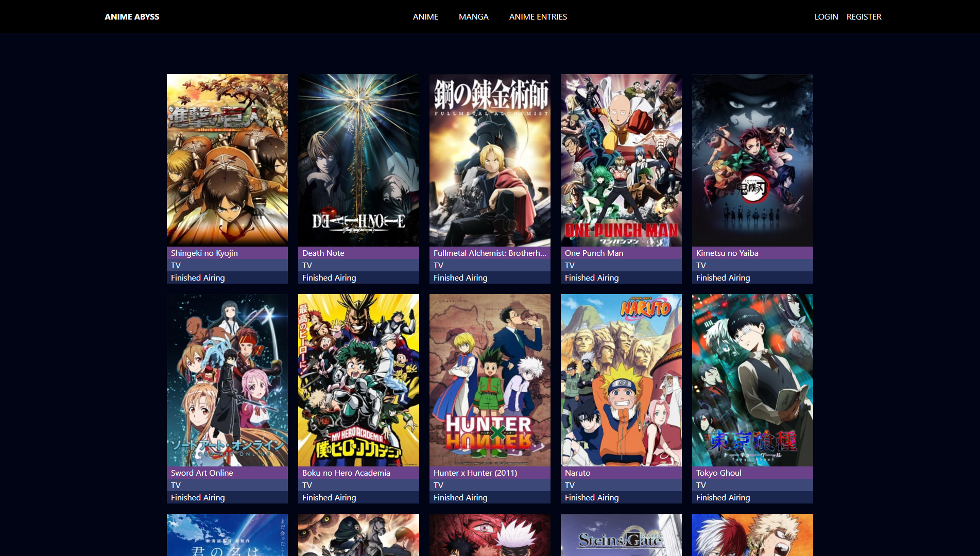980x556 pixels.
Task: Click the Hunter x Hunter (2011) title
Action: click(475, 473)
